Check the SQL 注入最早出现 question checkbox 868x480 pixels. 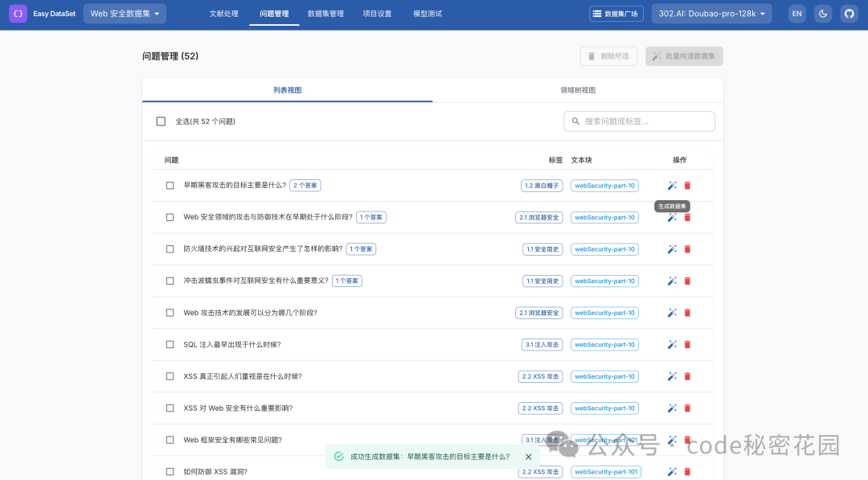170,345
